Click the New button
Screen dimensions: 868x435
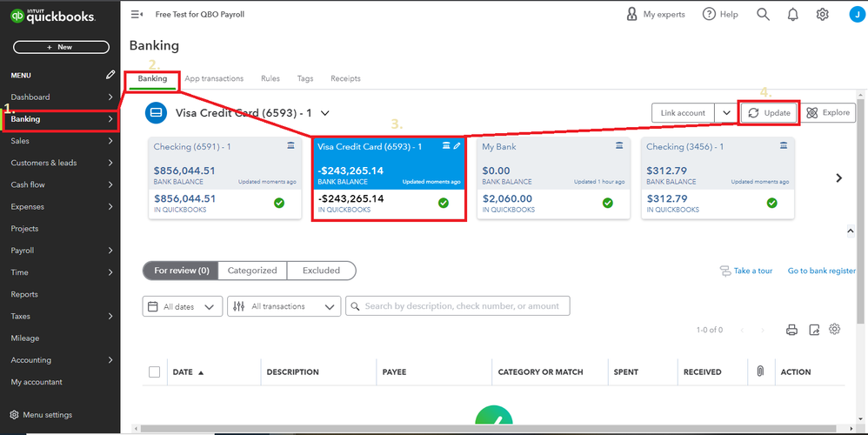pyautogui.click(x=60, y=47)
